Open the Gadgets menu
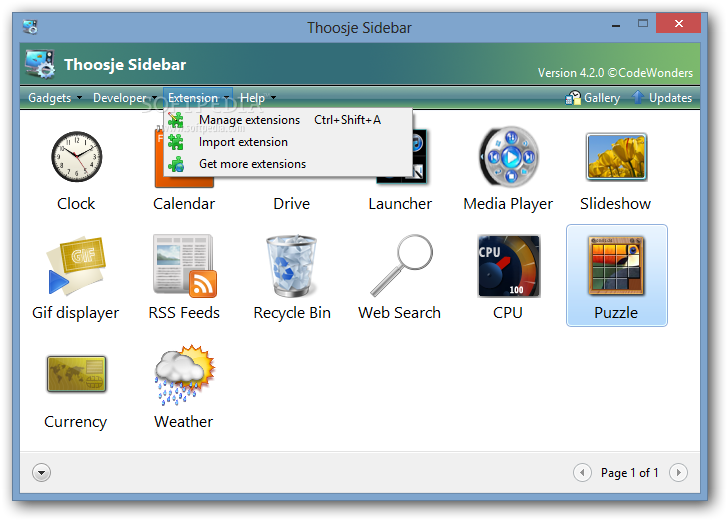Screen dimensions: 728x521 tap(55, 98)
